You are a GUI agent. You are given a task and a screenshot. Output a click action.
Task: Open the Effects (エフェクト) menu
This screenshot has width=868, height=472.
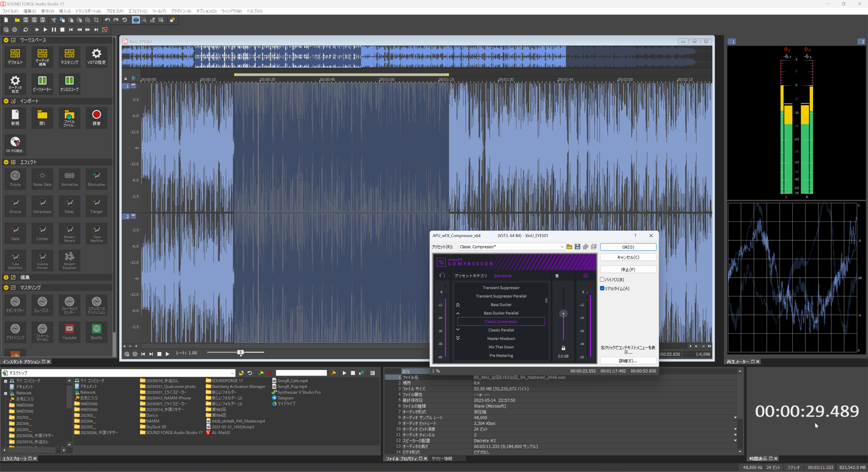[x=138, y=11]
